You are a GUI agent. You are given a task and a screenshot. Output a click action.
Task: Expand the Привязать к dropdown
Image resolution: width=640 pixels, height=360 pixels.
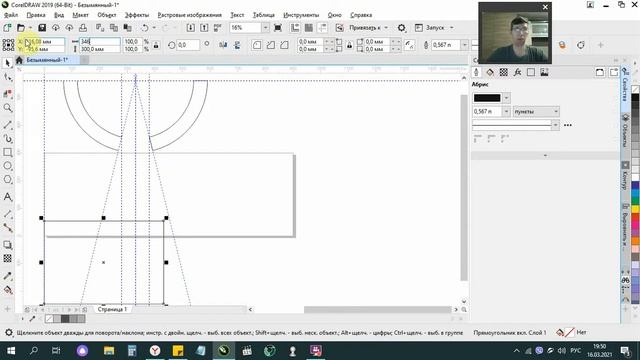point(386,28)
